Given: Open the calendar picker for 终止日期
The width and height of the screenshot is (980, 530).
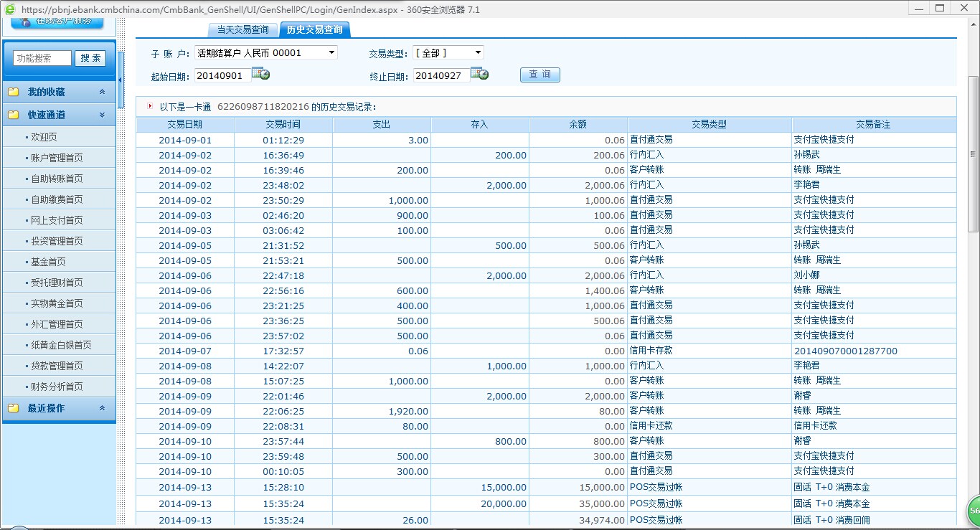Looking at the screenshot, I should (479, 74).
